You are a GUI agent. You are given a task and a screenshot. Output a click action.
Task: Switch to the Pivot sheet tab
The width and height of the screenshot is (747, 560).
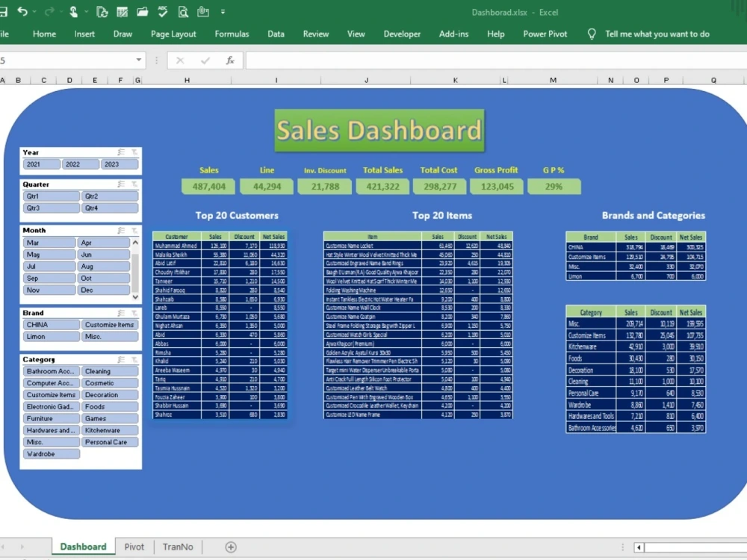(x=134, y=547)
